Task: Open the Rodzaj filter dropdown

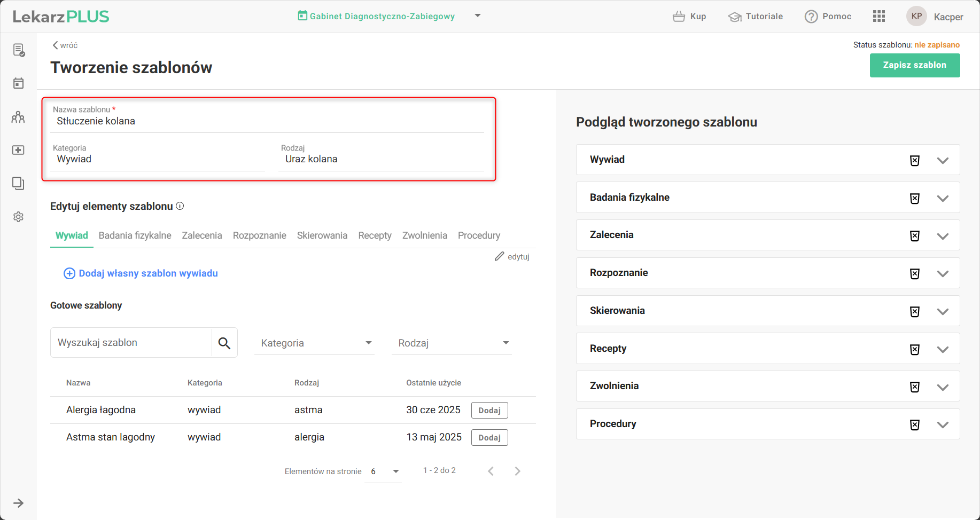Action: (x=452, y=343)
